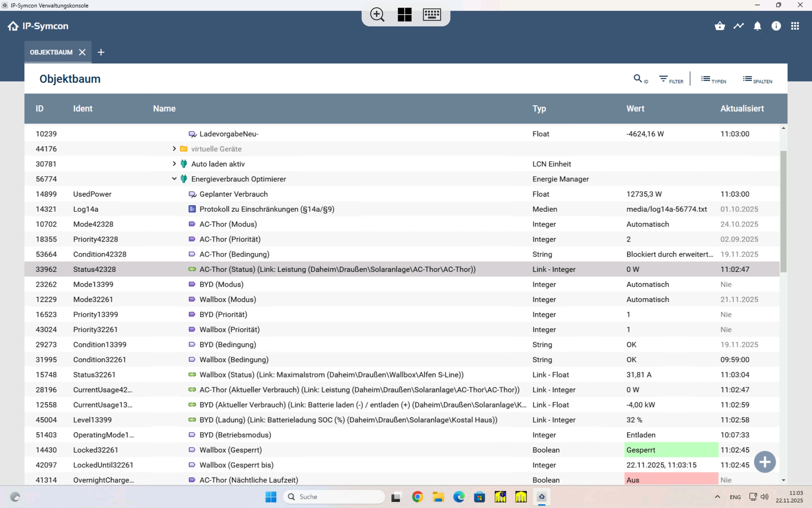The width and height of the screenshot is (812, 508).
Task: Expand the virtuelle Geräte folder
Action: pos(174,149)
